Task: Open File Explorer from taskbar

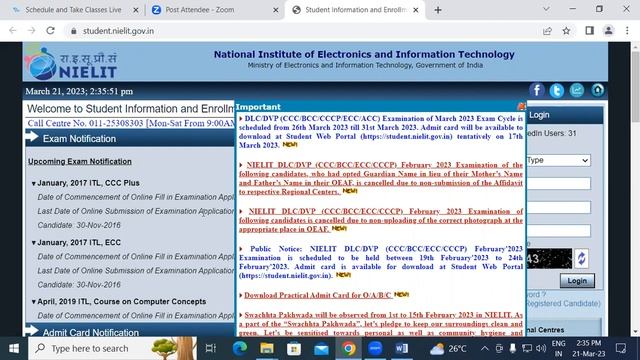Action: [x=267, y=348]
